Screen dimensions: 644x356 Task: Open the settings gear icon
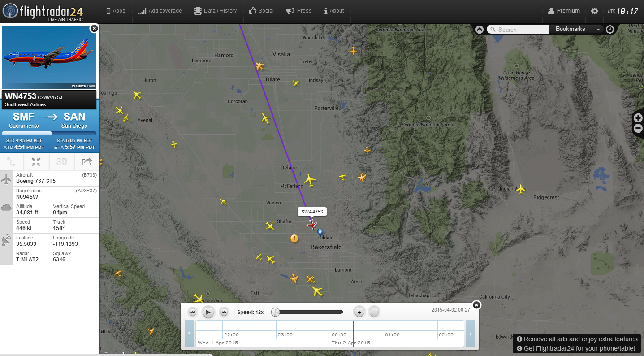(594, 11)
